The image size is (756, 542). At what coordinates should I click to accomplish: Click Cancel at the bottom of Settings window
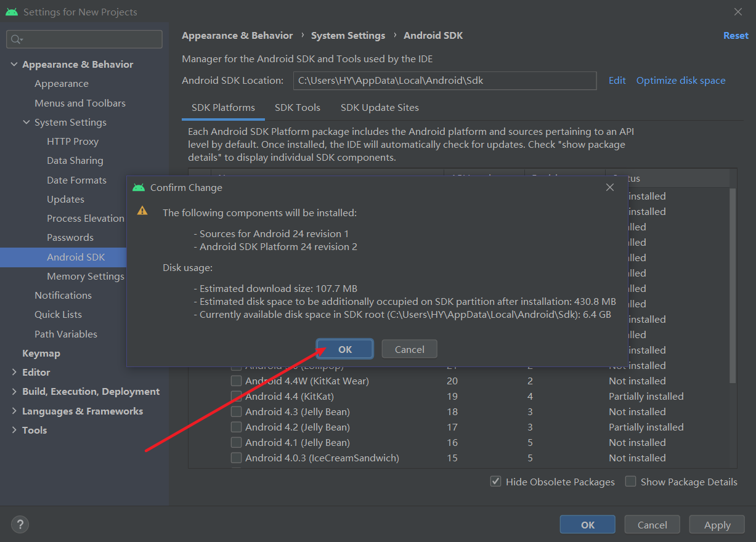(652, 525)
